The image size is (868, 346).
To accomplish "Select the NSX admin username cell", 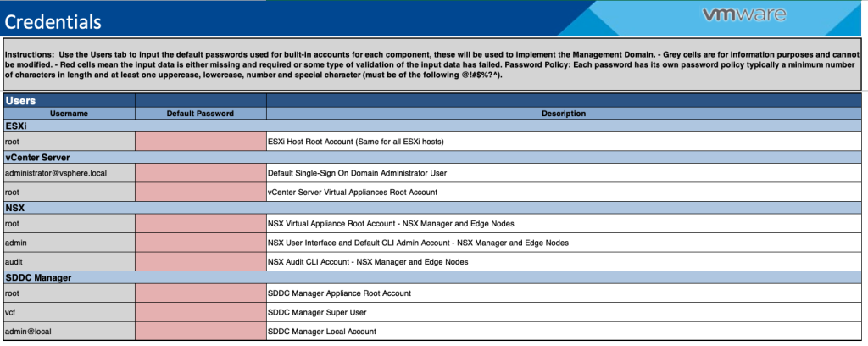I will pos(70,243).
